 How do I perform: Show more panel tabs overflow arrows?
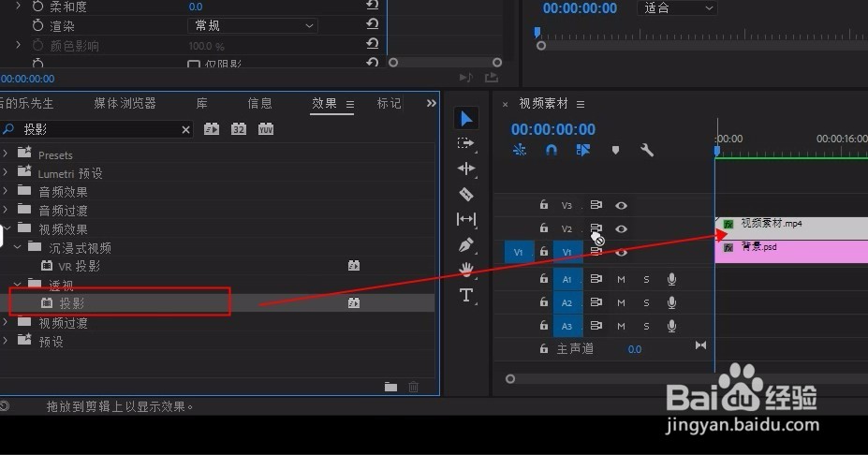click(432, 104)
